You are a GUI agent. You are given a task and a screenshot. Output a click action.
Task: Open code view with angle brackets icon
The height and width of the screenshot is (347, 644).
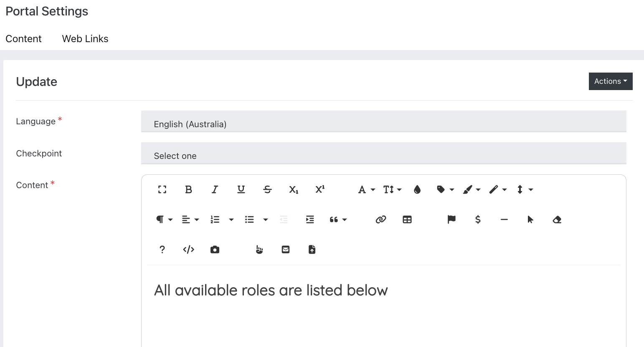(x=189, y=250)
